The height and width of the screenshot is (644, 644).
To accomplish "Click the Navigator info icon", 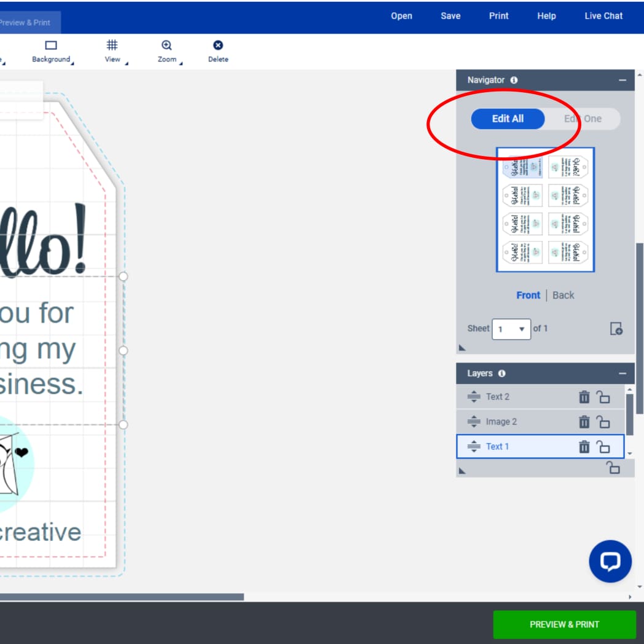I will (514, 80).
